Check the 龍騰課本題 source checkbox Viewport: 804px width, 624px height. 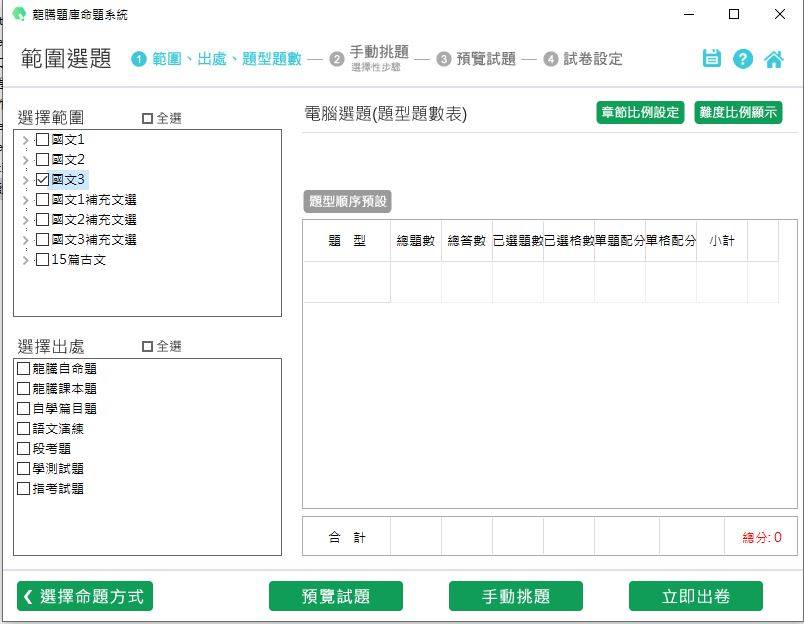click(x=23, y=389)
